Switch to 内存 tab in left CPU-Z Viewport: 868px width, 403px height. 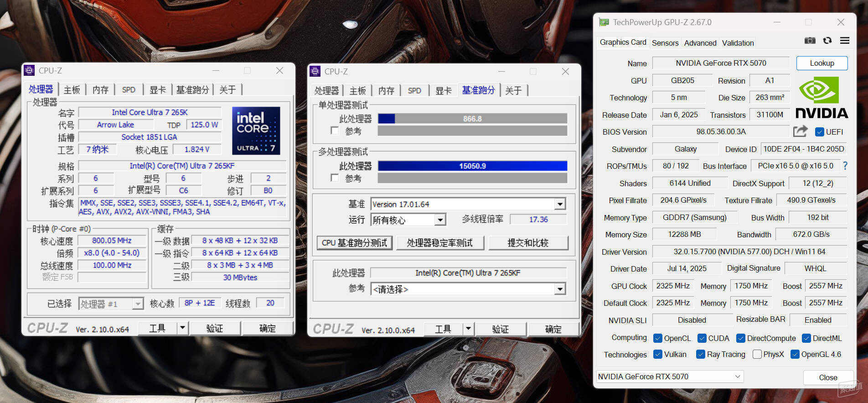pos(101,90)
